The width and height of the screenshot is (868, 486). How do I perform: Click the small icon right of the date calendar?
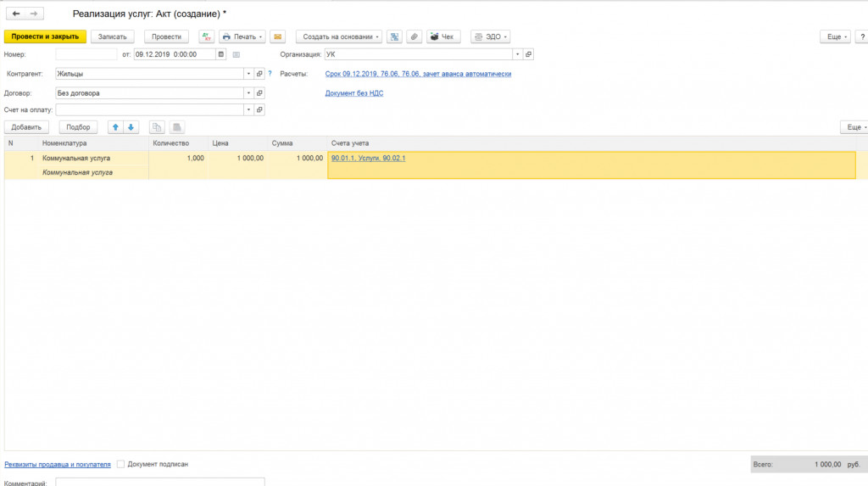236,54
